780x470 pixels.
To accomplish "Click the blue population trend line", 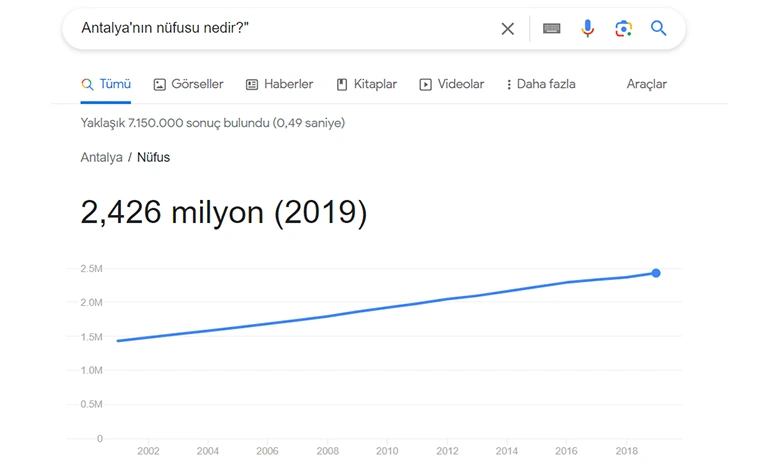I will click(387, 308).
